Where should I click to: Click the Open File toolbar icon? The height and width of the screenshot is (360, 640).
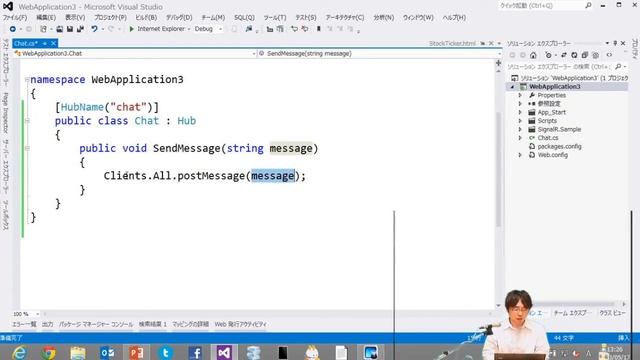point(60,29)
